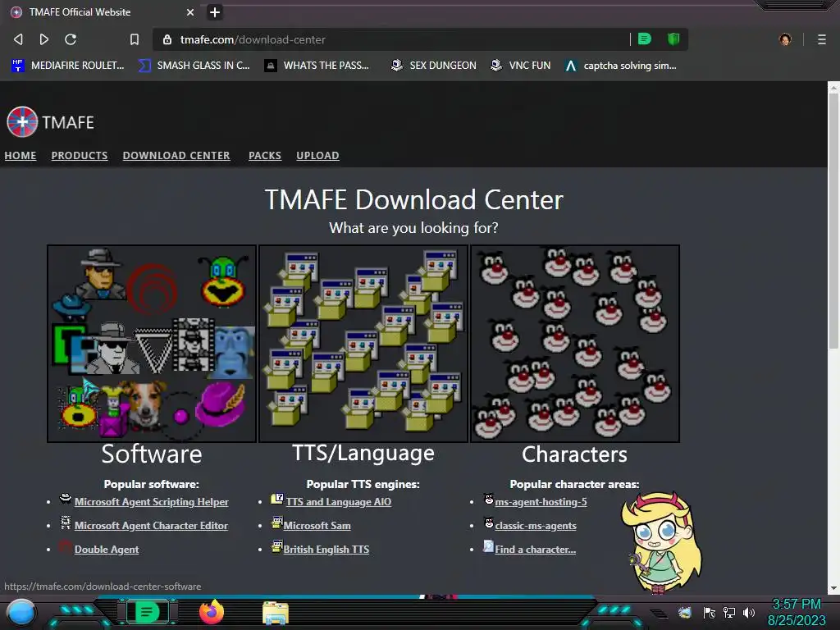Open the ms-agent-hosting-5 link
This screenshot has height=630, width=840.
[x=541, y=502]
